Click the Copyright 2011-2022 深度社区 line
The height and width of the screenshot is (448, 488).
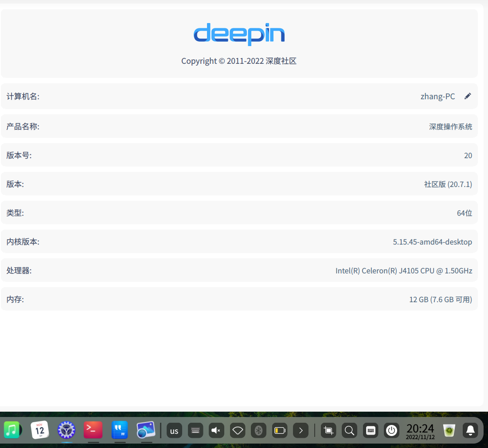click(239, 61)
